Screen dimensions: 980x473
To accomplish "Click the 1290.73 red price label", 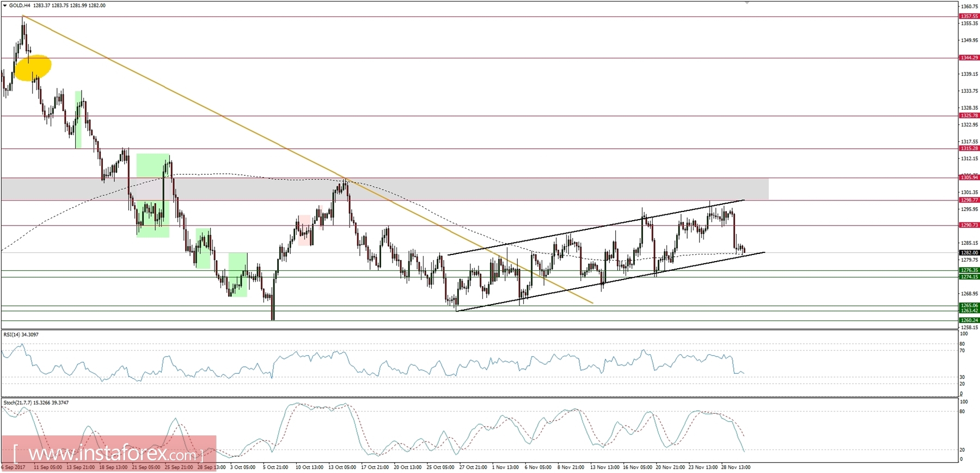I will 969,225.
